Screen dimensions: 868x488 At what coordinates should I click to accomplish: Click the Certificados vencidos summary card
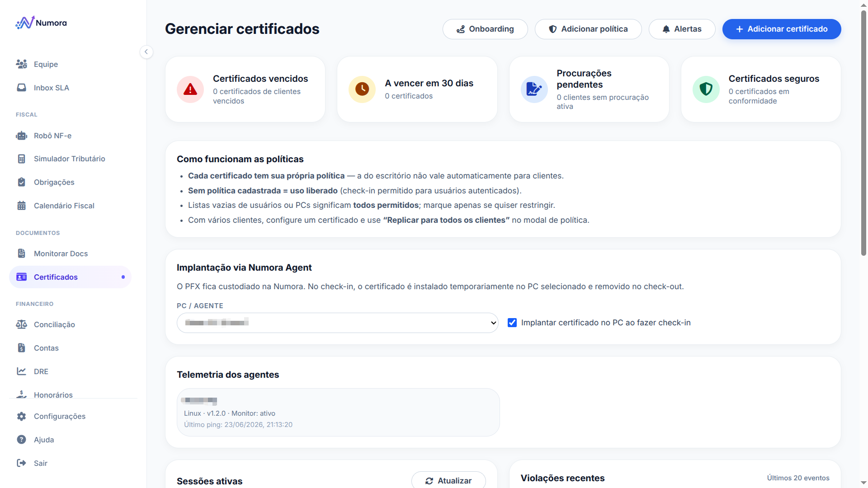tap(245, 89)
